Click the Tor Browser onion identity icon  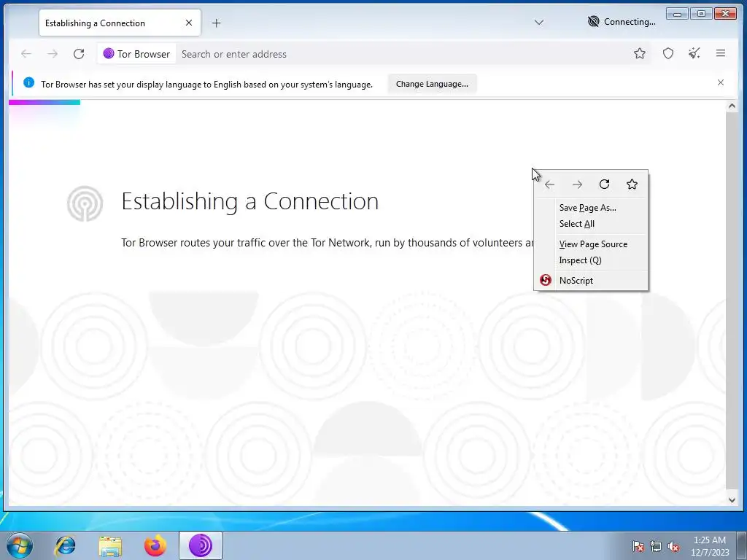109,53
